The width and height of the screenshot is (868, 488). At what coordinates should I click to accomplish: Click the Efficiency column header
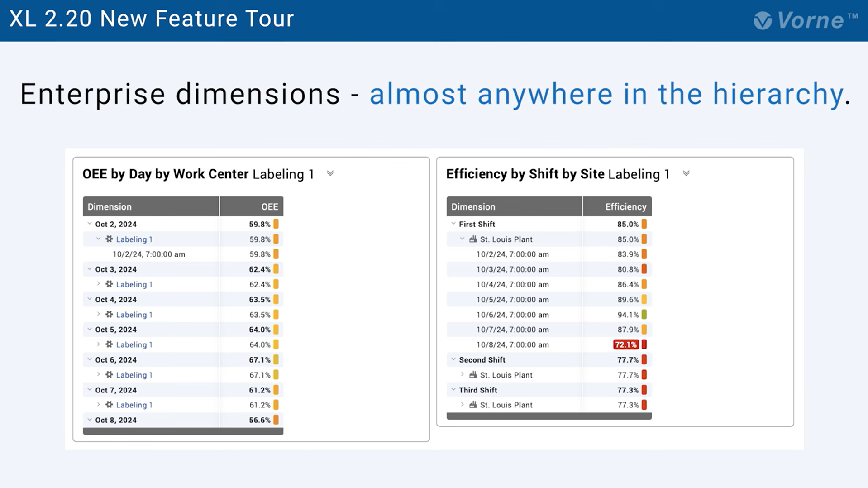tap(625, 207)
